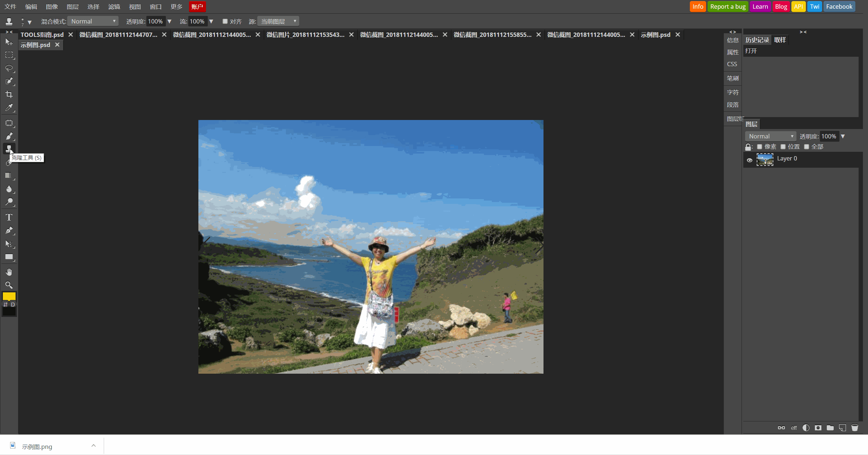Click 打开 button in history panel
This screenshot has height=455, width=868.
pos(751,51)
